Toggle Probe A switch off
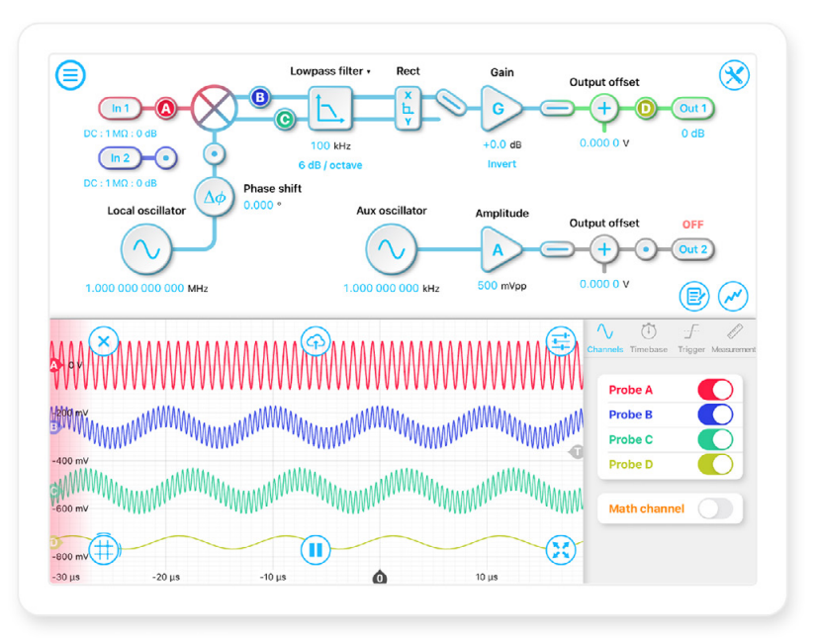 pos(715,390)
